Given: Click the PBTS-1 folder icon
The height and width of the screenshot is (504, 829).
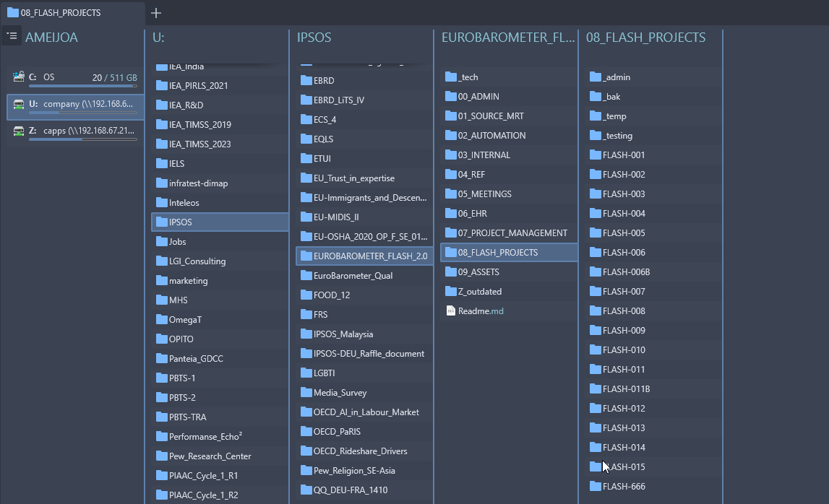Looking at the screenshot, I should (x=162, y=378).
